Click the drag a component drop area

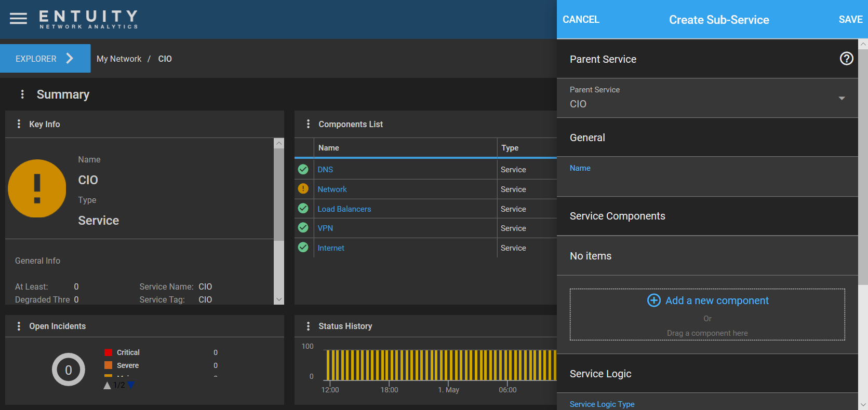point(707,315)
